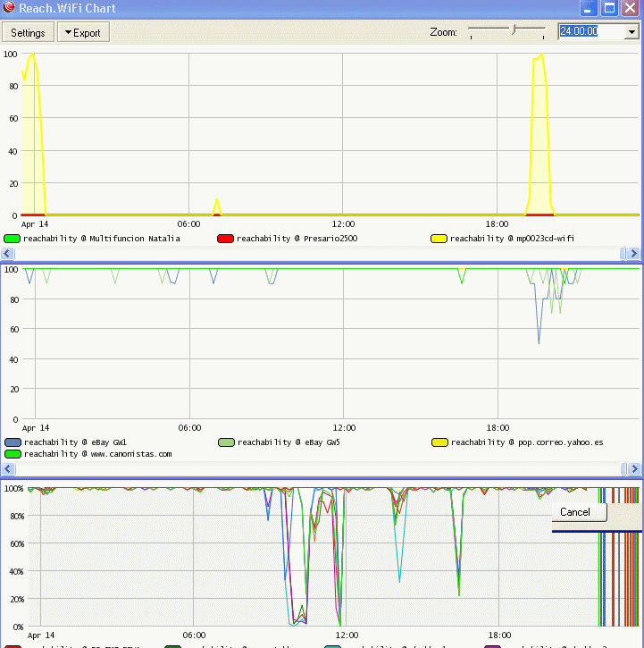The height and width of the screenshot is (648, 644).
Task: Click right scroll arrow under Presario2500 chart
Action: (633, 253)
